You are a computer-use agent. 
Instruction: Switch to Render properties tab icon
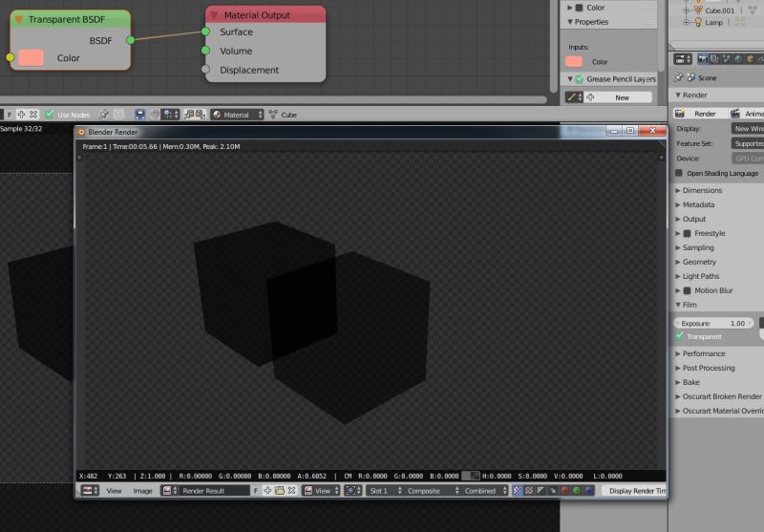click(x=703, y=59)
